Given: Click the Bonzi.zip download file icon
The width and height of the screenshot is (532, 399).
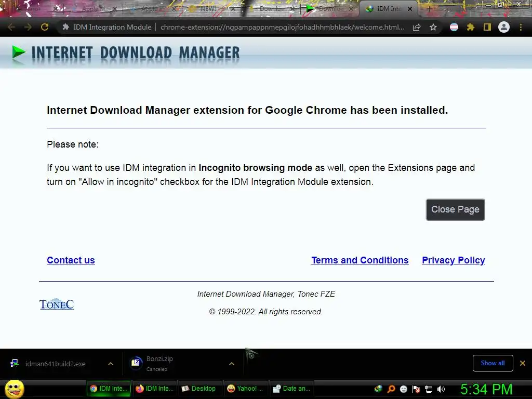Looking at the screenshot, I should (x=136, y=363).
